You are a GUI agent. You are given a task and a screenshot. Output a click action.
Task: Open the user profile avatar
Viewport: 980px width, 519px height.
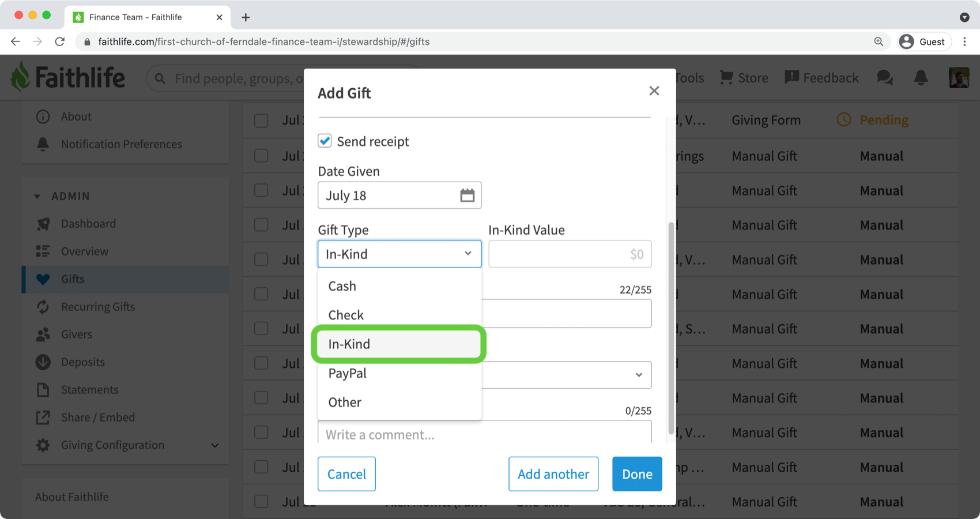point(959,78)
